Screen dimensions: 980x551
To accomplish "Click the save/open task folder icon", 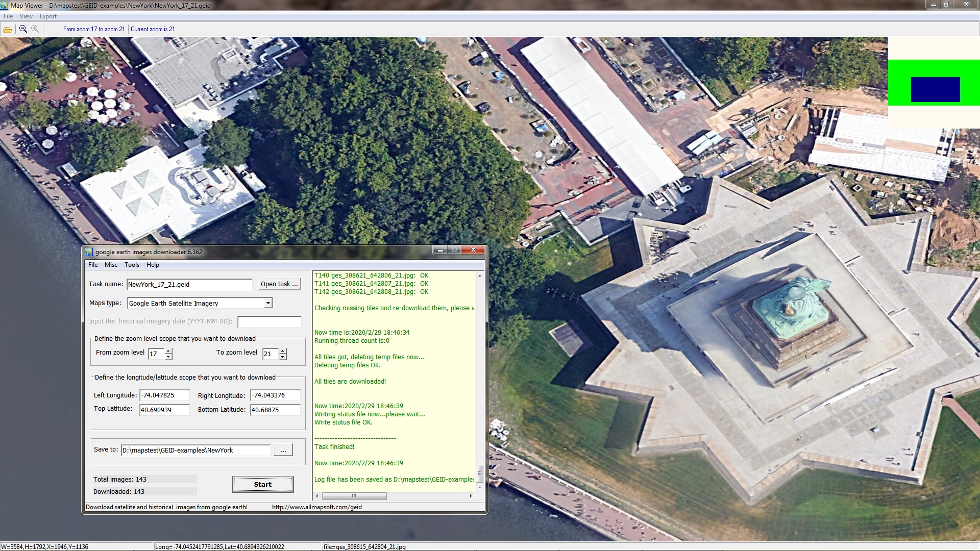I will coord(8,29).
